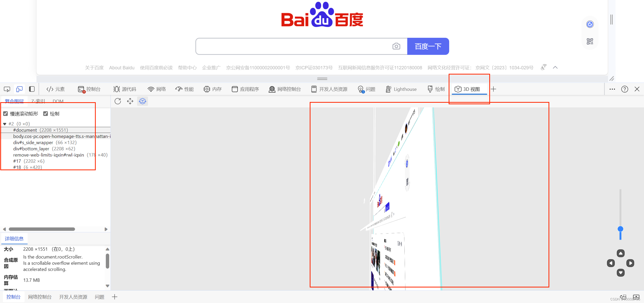Open the top 开发人员资源 tab
The width and height of the screenshot is (644, 303).
pyautogui.click(x=329, y=89)
